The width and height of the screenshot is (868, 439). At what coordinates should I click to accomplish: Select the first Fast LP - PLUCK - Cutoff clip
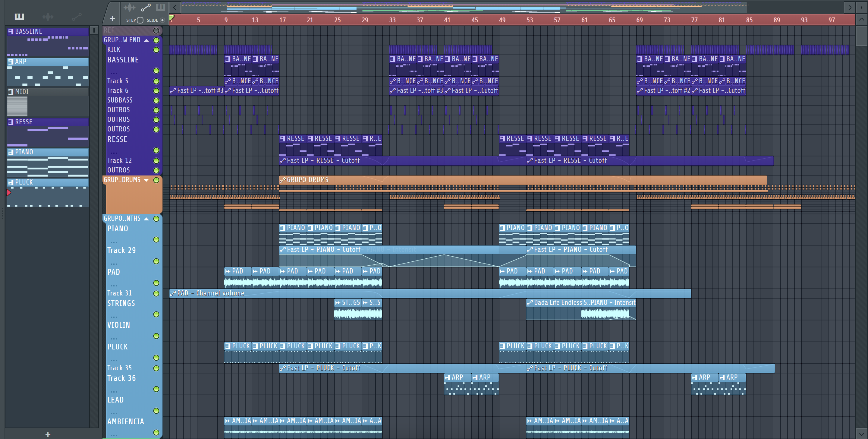coord(403,368)
